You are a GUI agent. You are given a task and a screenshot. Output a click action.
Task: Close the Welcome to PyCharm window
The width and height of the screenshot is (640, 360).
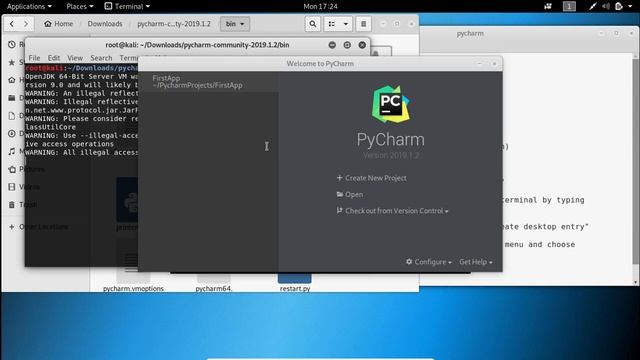[494, 64]
